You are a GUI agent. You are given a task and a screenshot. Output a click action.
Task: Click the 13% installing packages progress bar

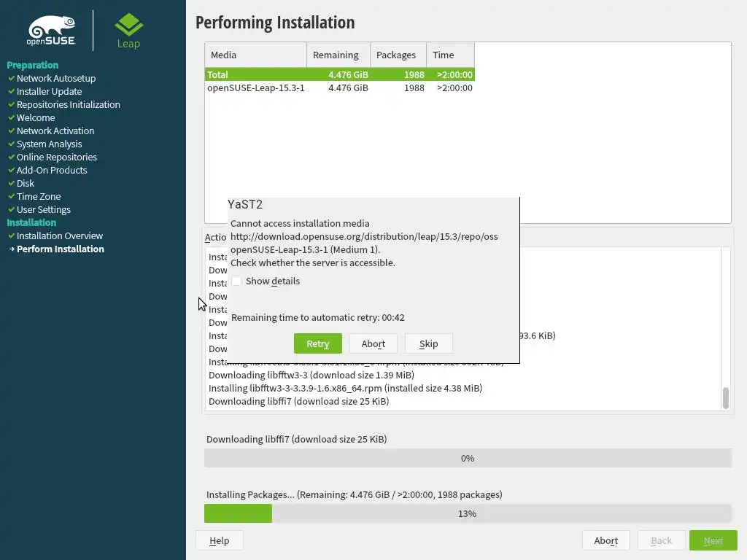(x=468, y=513)
